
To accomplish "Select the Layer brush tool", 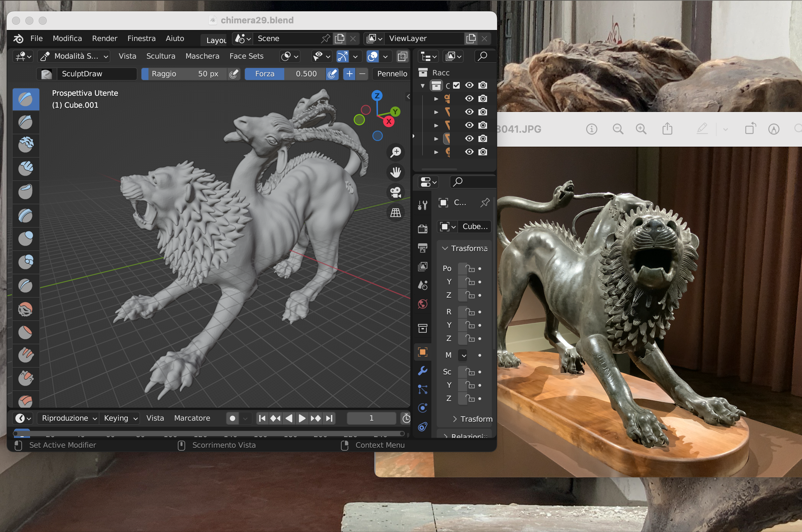I will 26,215.
